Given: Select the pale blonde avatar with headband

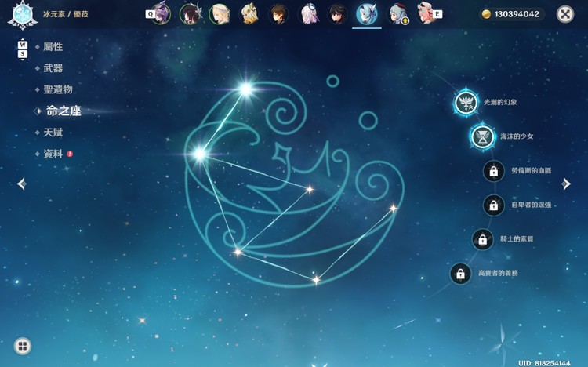Looking at the screenshot, I should 220,14.
